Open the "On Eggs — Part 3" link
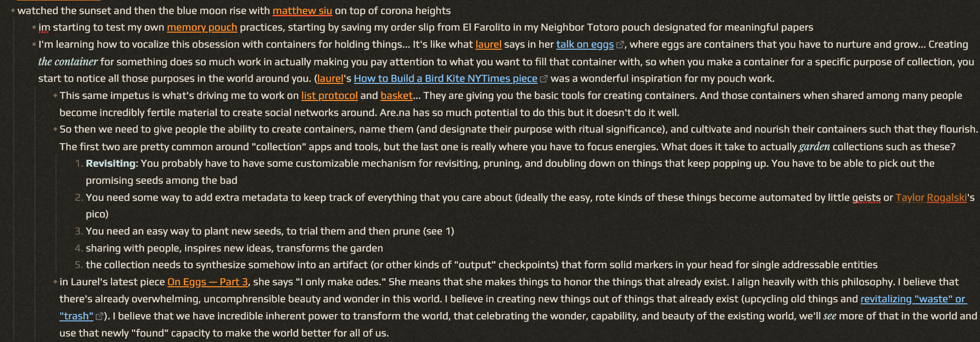The image size is (980, 342). (x=207, y=282)
